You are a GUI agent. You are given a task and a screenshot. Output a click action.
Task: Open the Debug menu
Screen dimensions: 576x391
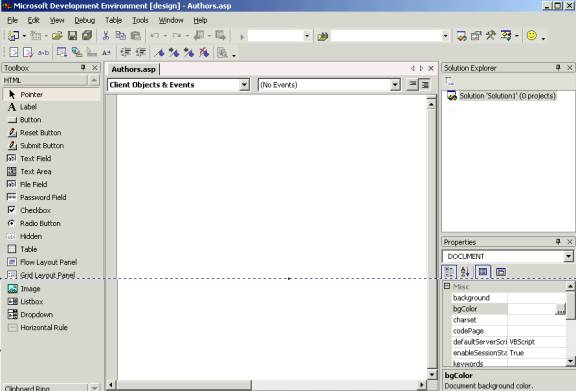tap(84, 20)
